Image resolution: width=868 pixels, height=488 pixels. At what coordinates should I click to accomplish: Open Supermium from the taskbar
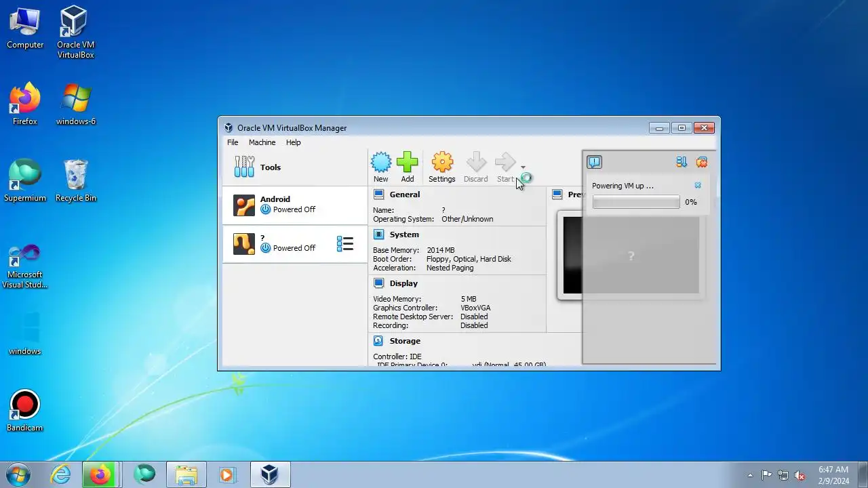[144, 474]
